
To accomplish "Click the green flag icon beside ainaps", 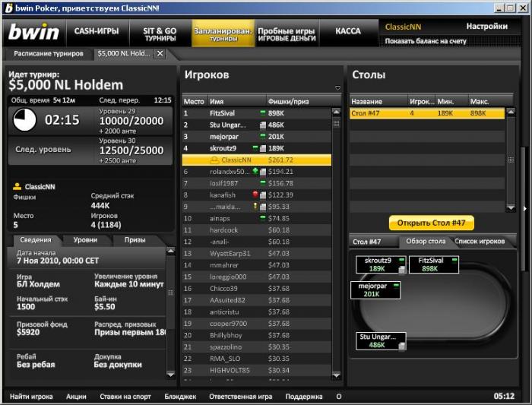I will pyautogui.click(x=263, y=217).
